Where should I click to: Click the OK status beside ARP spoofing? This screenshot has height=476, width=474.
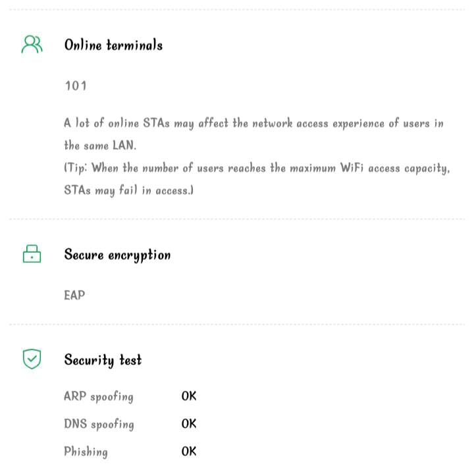[189, 396]
